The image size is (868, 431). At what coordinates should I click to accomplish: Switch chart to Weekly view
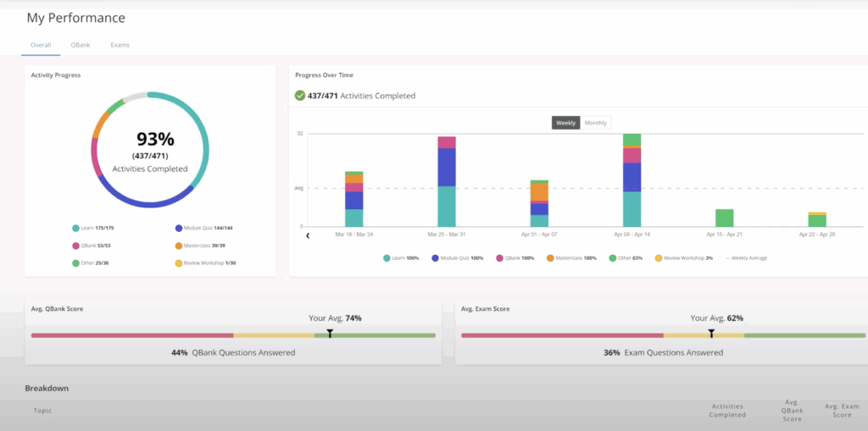pyautogui.click(x=565, y=123)
